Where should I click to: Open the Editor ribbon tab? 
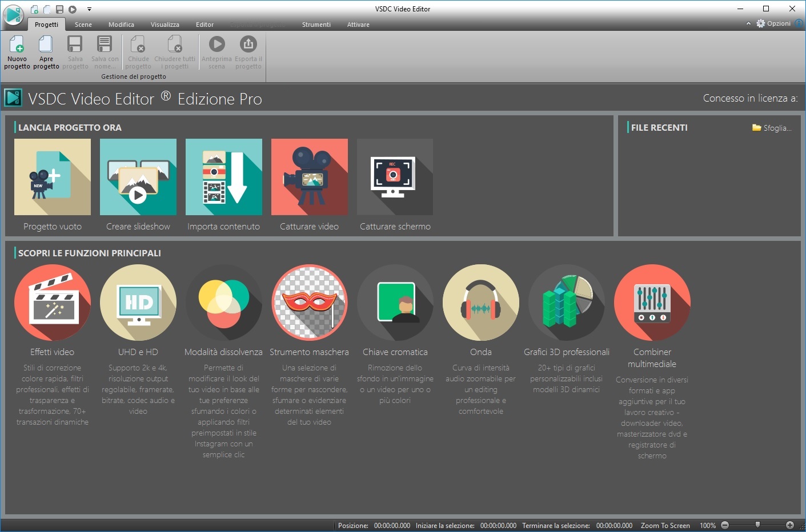click(x=204, y=25)
